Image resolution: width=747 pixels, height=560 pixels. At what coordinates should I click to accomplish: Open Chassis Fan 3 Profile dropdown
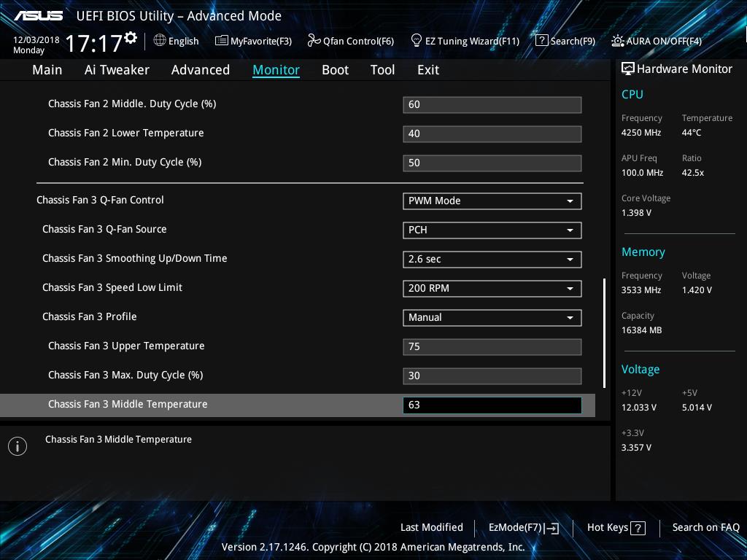492,318
